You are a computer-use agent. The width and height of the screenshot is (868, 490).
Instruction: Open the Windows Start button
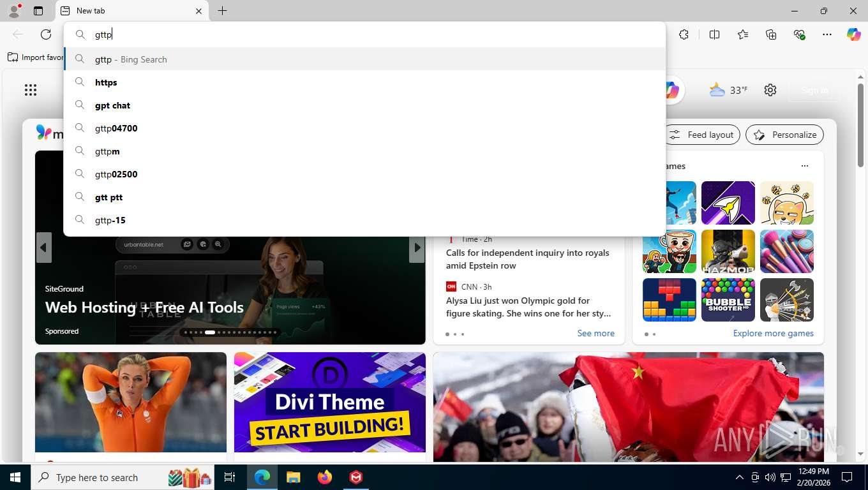click(15, 477)
